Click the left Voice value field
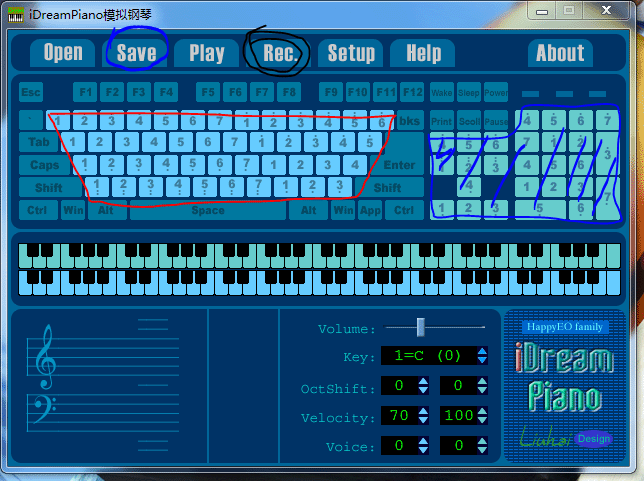The image size is (644, 481). tap(399, 445)
